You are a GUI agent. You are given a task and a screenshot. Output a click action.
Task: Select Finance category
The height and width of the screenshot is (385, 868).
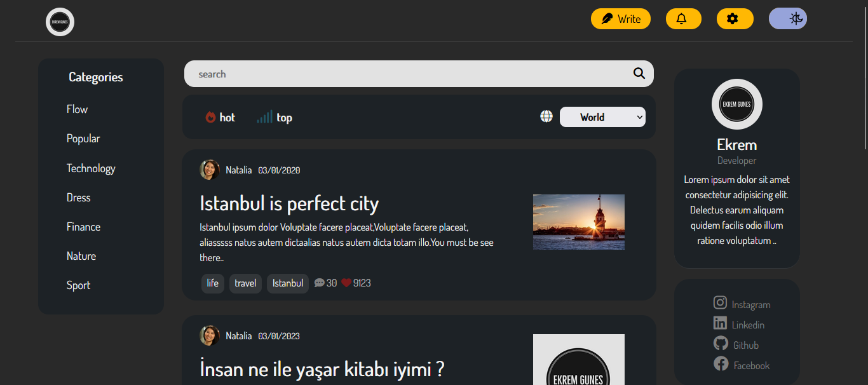pos(83,227)
